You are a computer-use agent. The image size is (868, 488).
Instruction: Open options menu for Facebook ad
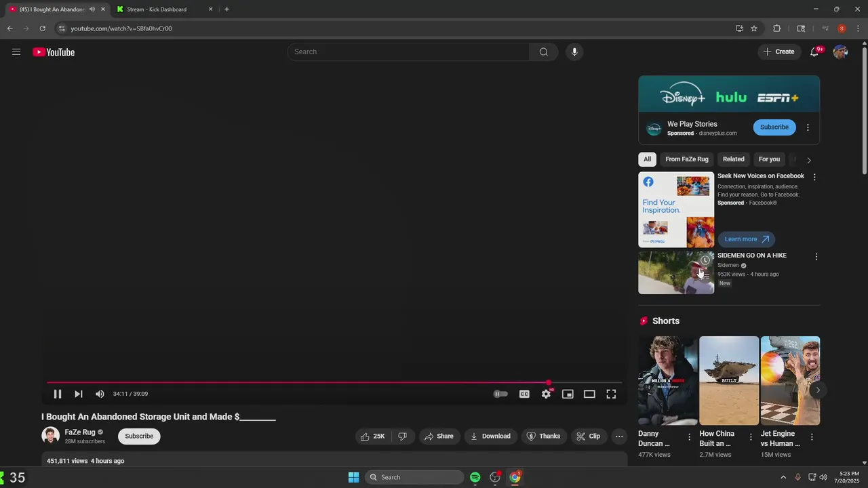[814, 178]
